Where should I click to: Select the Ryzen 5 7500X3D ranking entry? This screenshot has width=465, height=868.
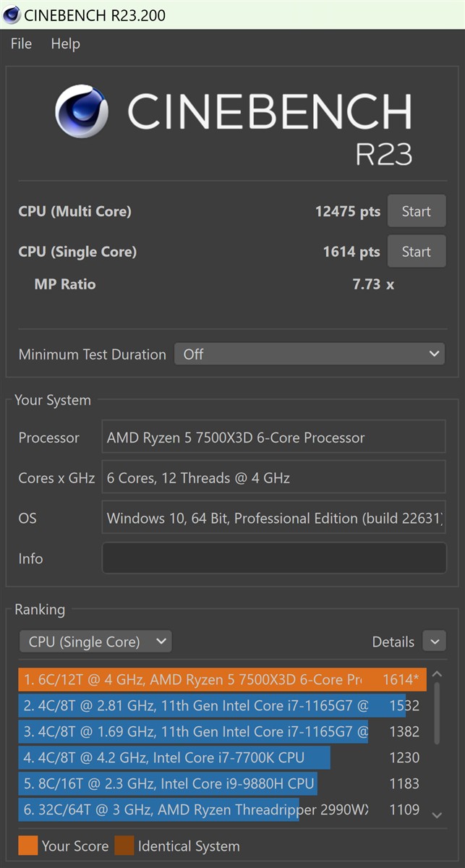point(217,680)
